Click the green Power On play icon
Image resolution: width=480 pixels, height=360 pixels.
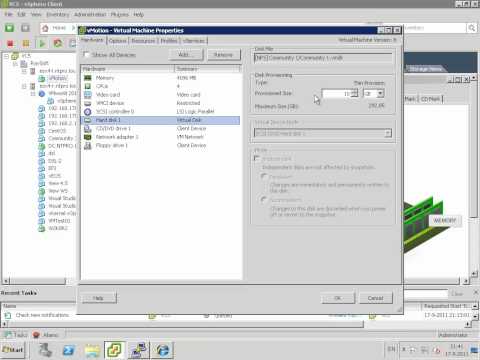click(42, 43)
